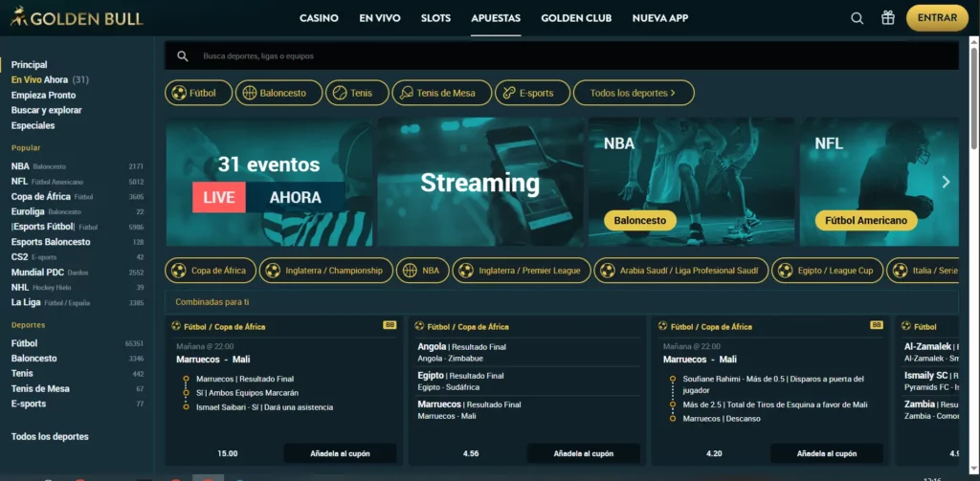Click the Fútbol Americano button on NFL banner
980x481 pixels.
pos(865,221)
